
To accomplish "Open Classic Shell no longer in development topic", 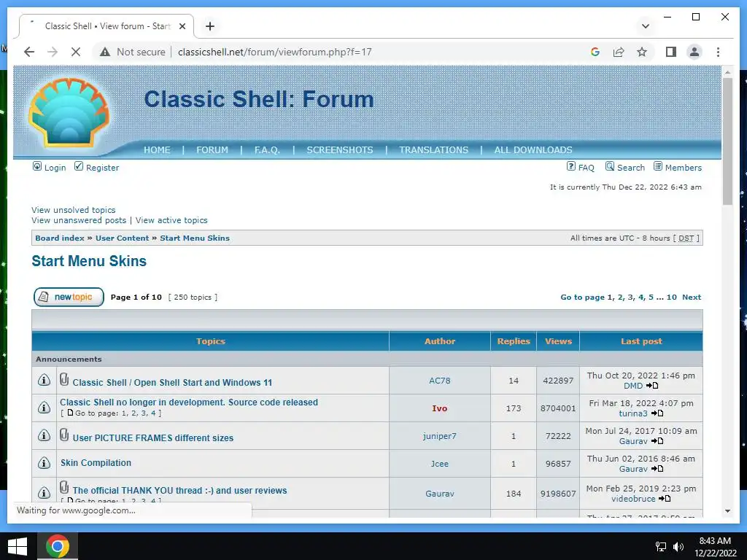I will [189, 402].
